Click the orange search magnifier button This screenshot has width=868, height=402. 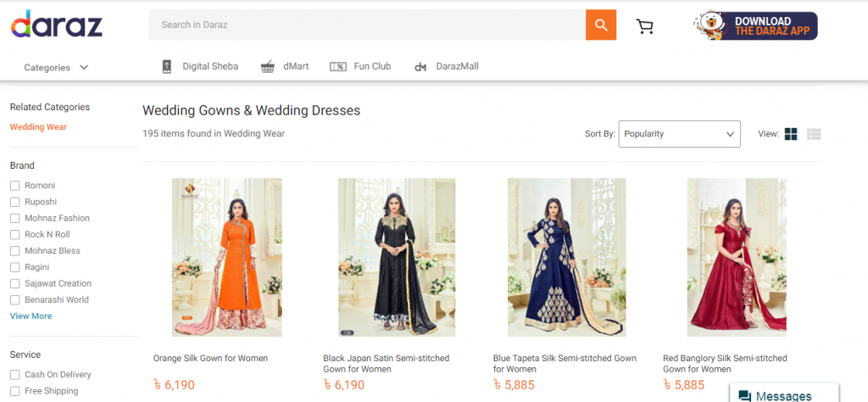601,25
